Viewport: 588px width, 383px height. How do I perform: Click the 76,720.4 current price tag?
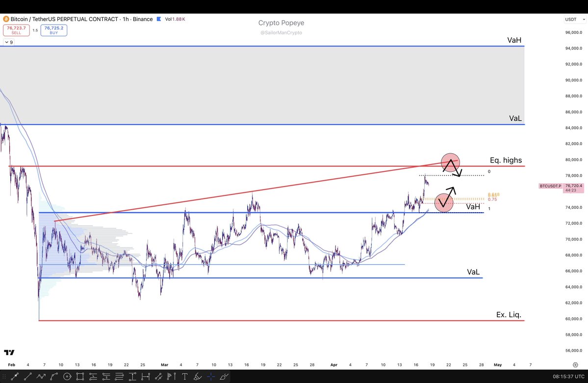click(574, 188)
